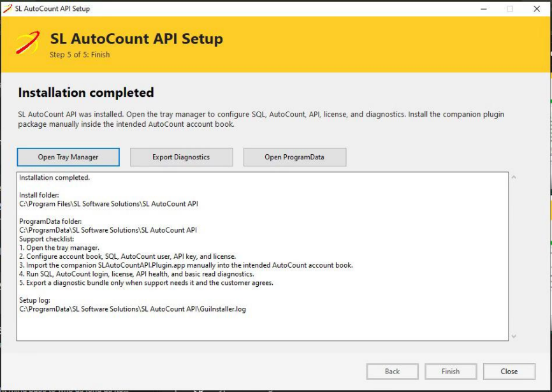Click the 'SL AutoCount API Setup' header title
The width and height of the screenshot is (552, 392).
[136, 39]
